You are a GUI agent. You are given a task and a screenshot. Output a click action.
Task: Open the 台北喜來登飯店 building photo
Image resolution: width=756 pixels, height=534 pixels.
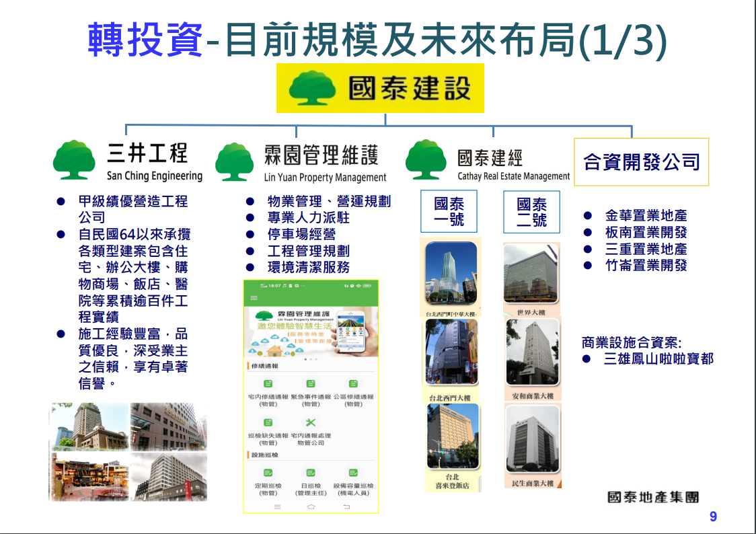tap(453, 436)
